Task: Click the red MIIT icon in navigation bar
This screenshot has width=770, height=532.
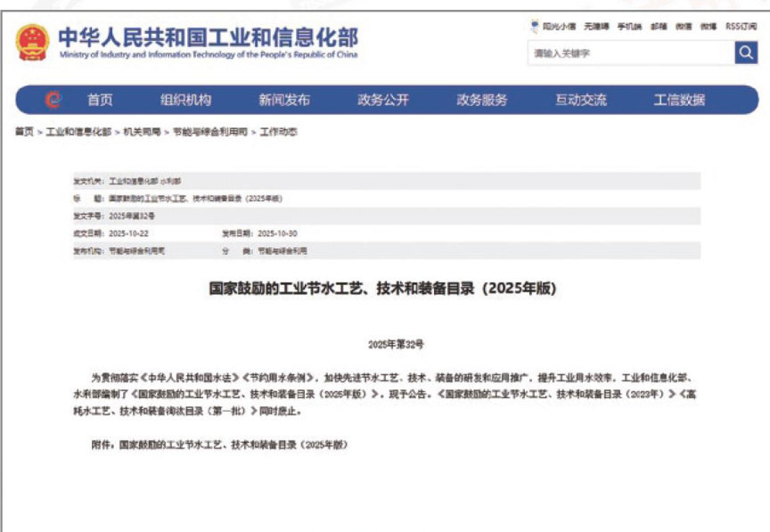Action: tap(53, 100)
